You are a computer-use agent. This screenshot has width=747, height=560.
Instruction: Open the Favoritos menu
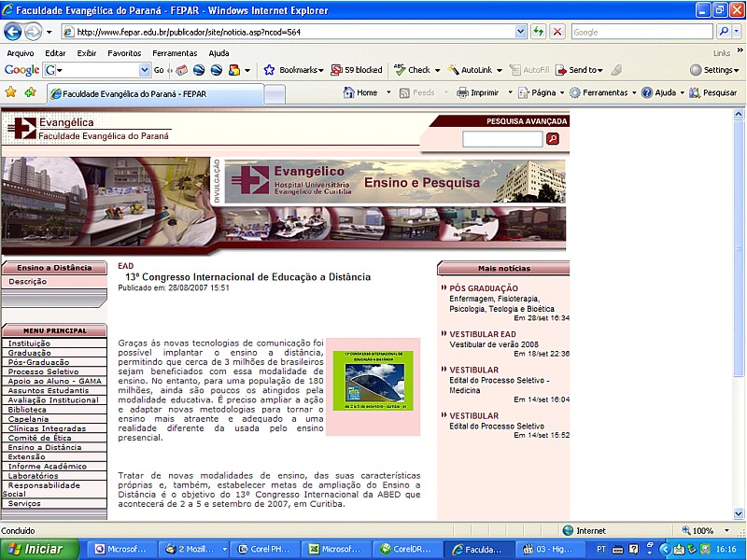click(x=124, y=53)
